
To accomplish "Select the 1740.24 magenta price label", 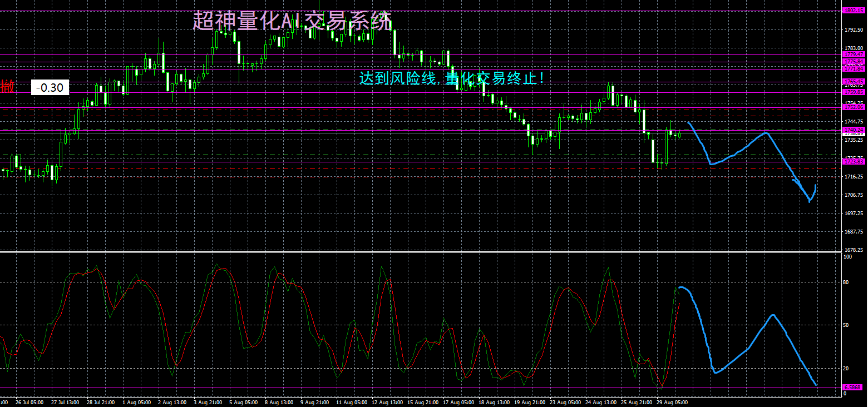I will coord(854,130).
